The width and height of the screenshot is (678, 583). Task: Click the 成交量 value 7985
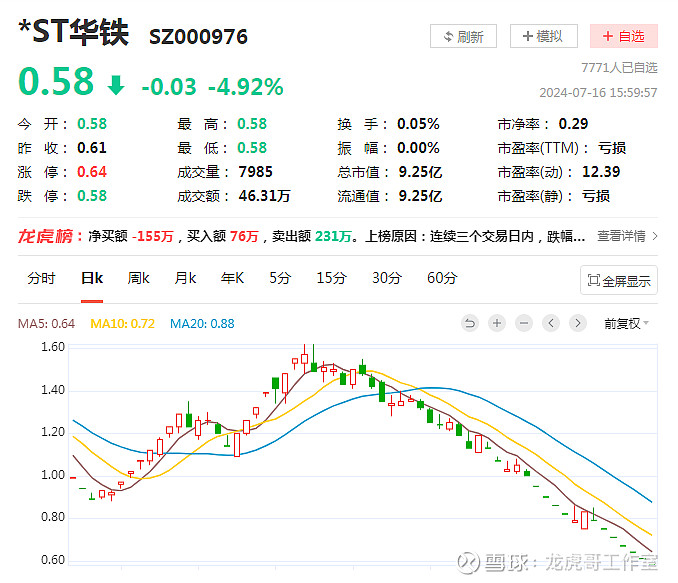256,172
